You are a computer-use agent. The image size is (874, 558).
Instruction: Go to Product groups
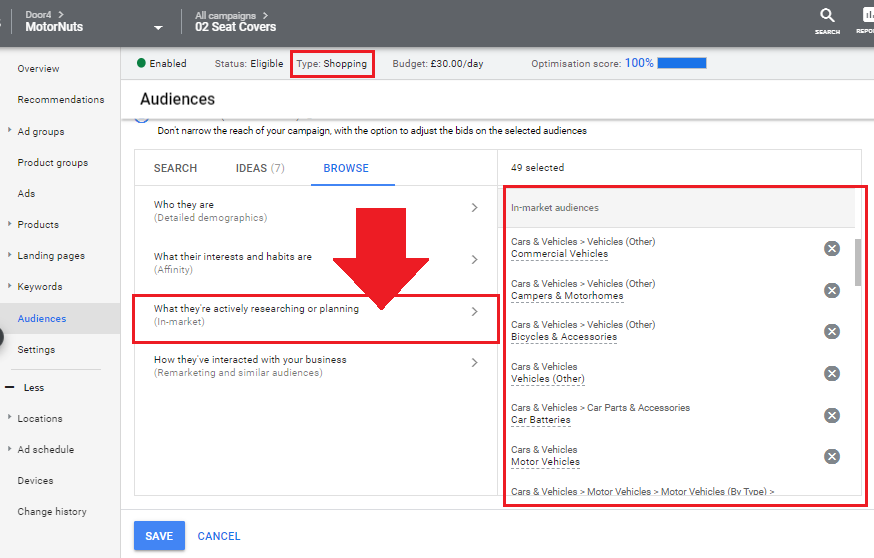pyautogui.click(x=52, y=163)
